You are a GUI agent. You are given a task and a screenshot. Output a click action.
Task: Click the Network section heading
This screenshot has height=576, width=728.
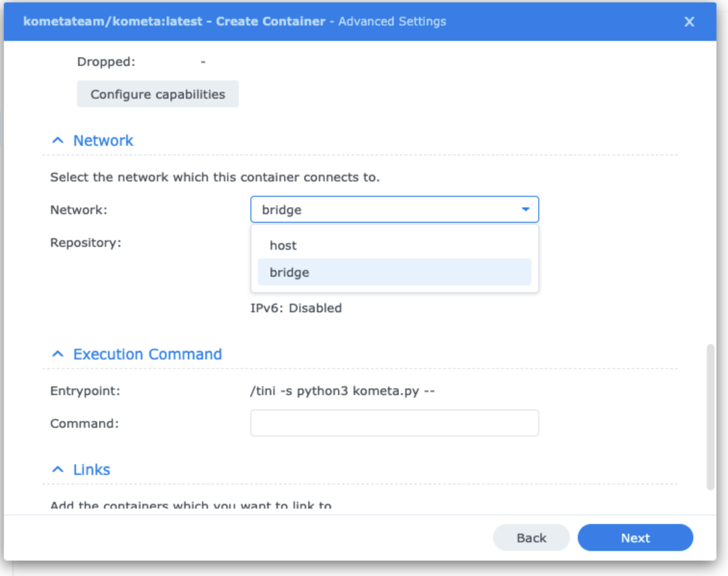click(103, 141)
